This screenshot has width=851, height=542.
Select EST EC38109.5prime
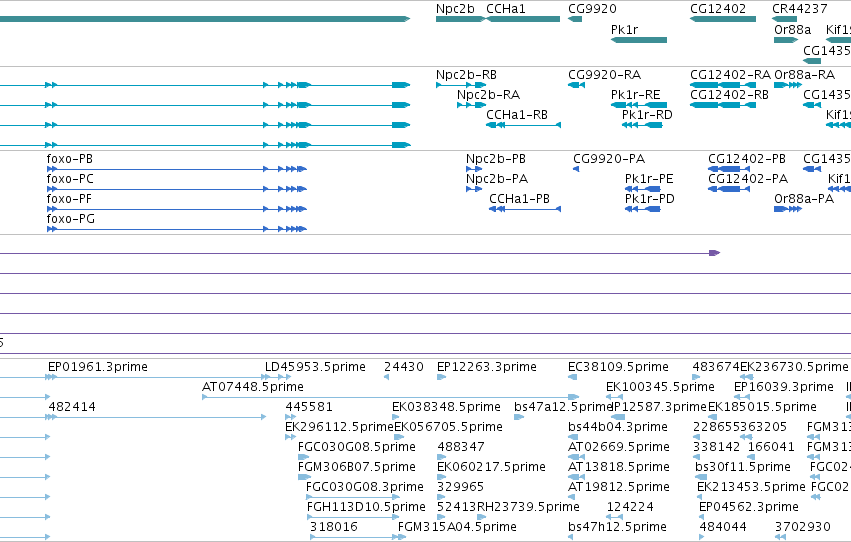point(618,367)
